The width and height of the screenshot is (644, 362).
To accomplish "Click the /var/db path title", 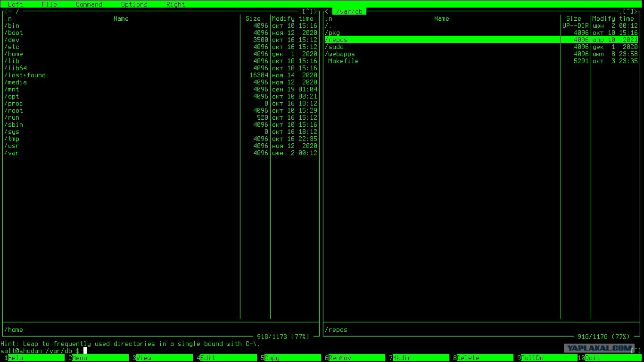I will [349, 11].
